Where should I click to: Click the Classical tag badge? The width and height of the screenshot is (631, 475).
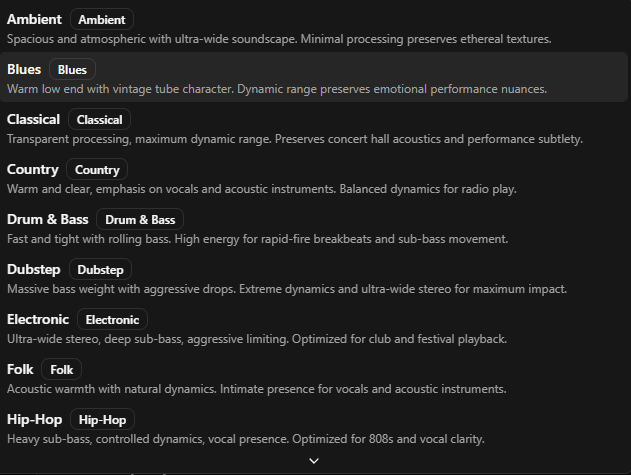pos(99,120)
